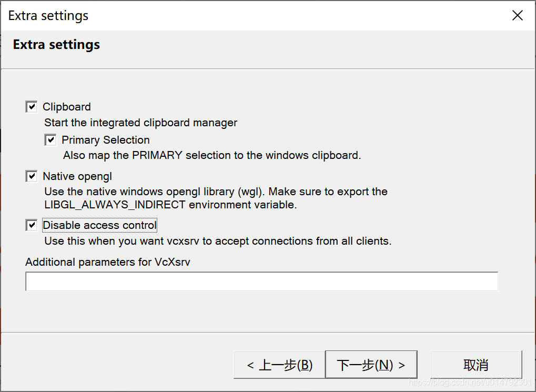Click the bold 'Extra settings' heading
536x392 pixels.
click(56, 45)
